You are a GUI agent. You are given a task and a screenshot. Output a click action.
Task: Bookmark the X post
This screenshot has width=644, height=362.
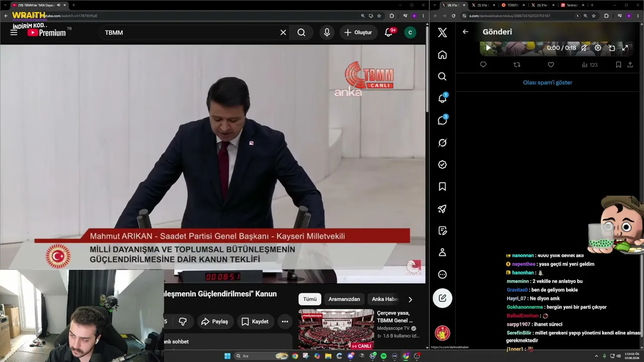click(618, 65)
